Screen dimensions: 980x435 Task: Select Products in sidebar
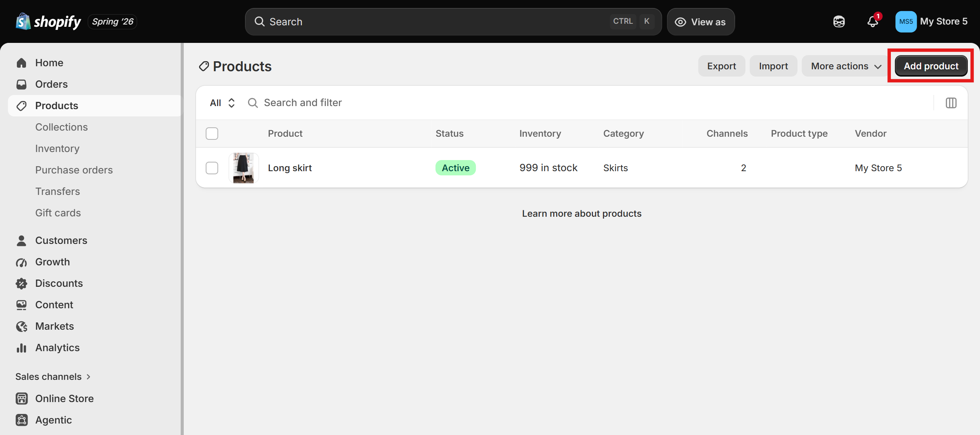94,106
